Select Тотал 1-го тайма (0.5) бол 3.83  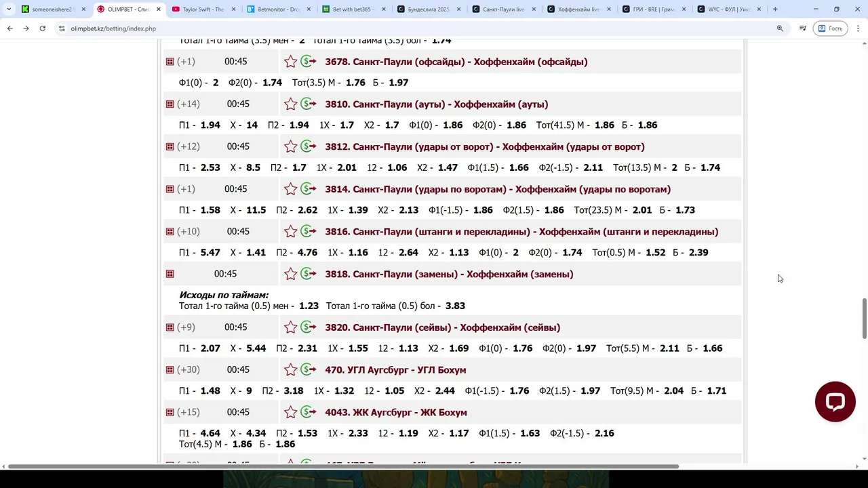coord(455,306)
